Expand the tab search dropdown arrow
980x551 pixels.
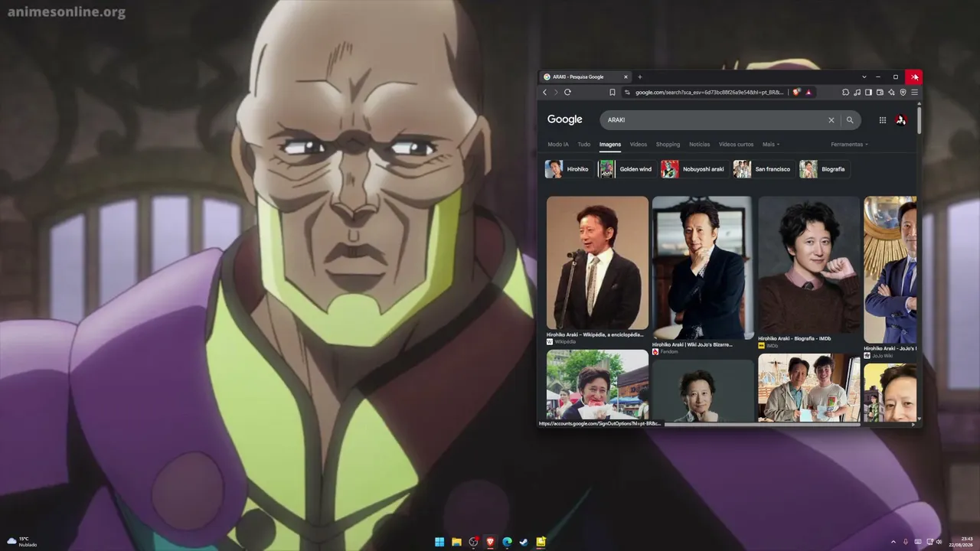click(x=864, y=77)
